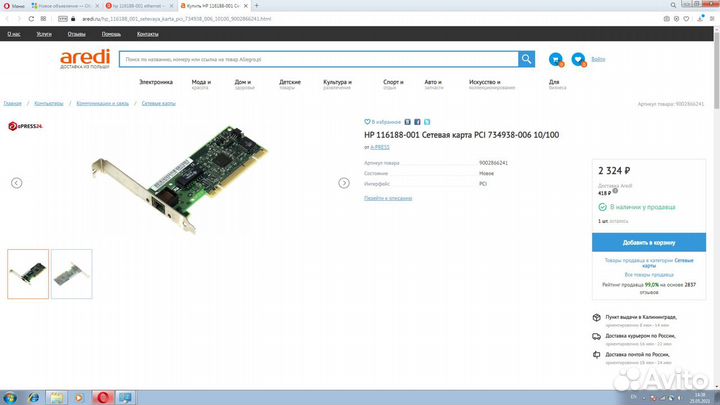Open the 'Помощь' menu link
Image resolution: width=720 pixels, height=405 pixels.
111,34
